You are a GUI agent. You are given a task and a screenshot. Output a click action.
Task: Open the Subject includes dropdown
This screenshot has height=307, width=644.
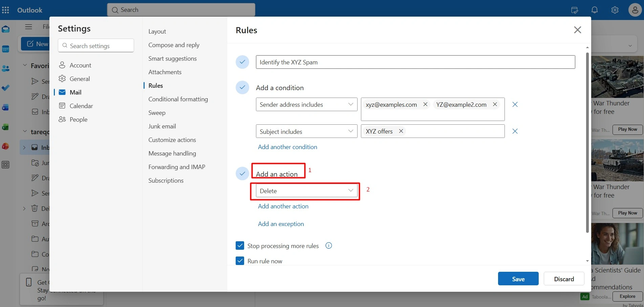pos(306,131)
